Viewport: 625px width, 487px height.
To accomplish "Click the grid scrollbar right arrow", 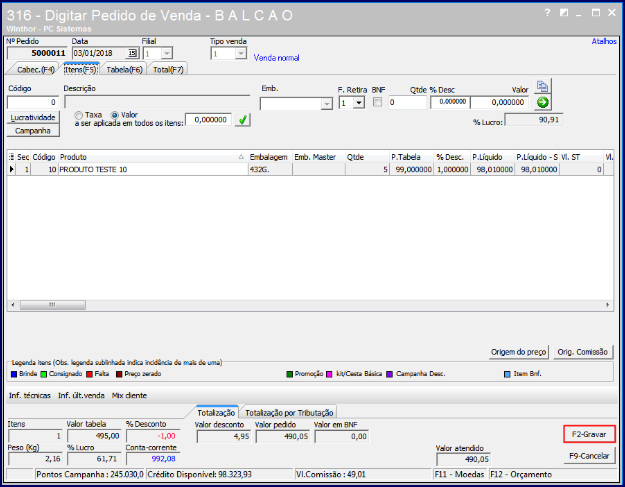I will 607,305.
